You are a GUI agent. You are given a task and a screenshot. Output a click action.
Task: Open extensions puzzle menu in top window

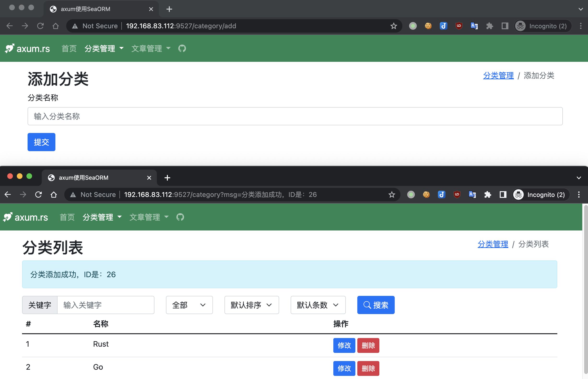tap(489, 26)
